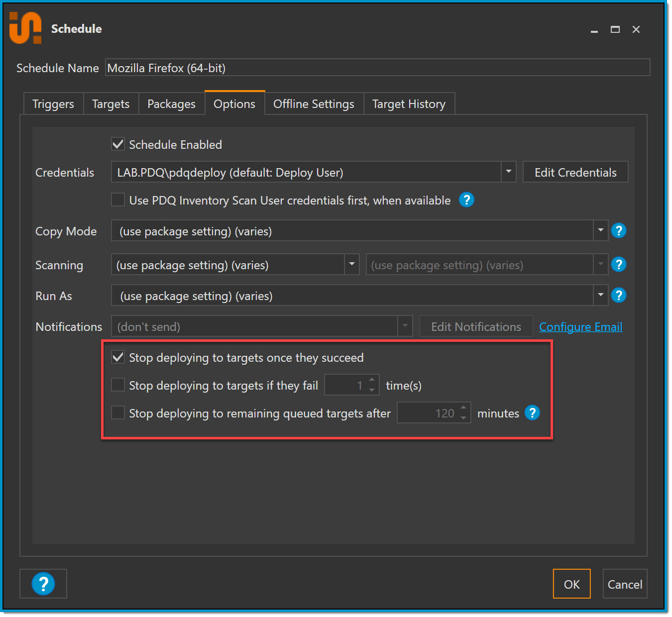Increase the queued targets minutes stepper
This screenshot has width=672, height=617.
tap(463, 408)
